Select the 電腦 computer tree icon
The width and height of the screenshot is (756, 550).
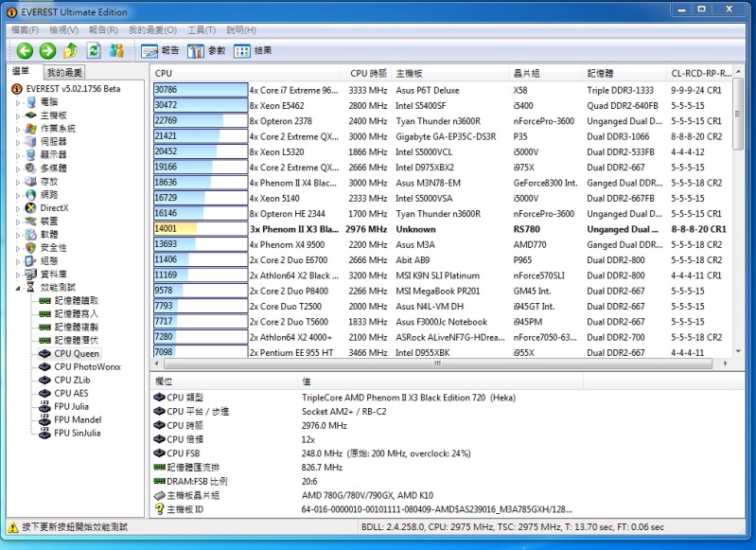pos(31,102)
